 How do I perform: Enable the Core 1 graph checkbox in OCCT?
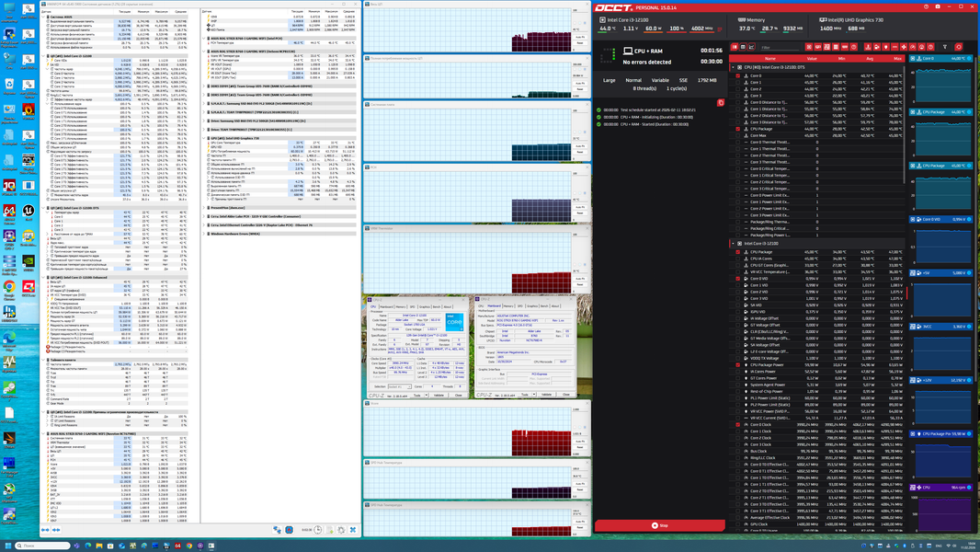pos(738,83)
